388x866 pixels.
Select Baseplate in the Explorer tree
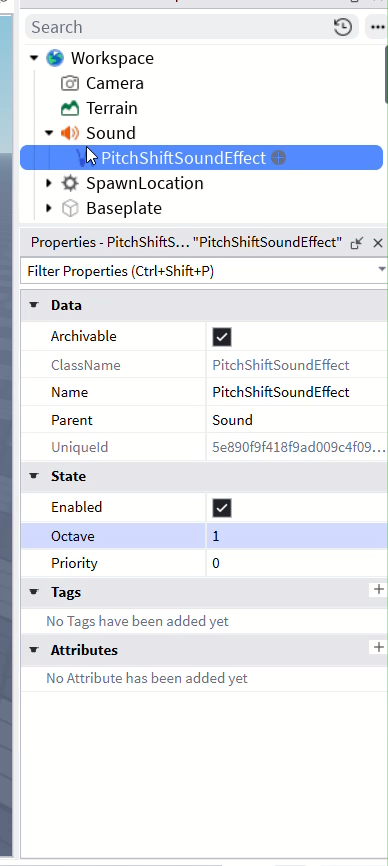pyautogui.click(x=124, y=208)
